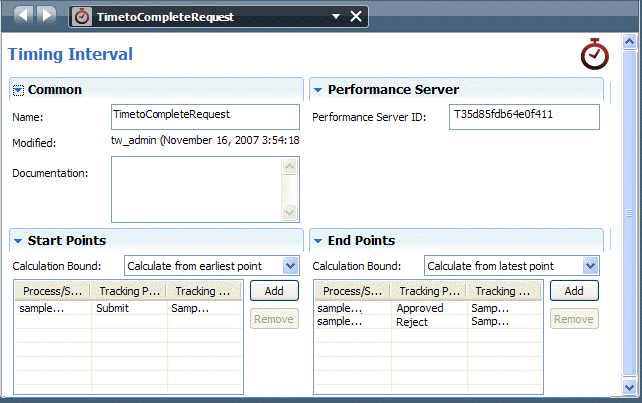642x403 pixels.
Task: Open End Points Calculation Bound dropdown
Action: click(x=590, y=266)
